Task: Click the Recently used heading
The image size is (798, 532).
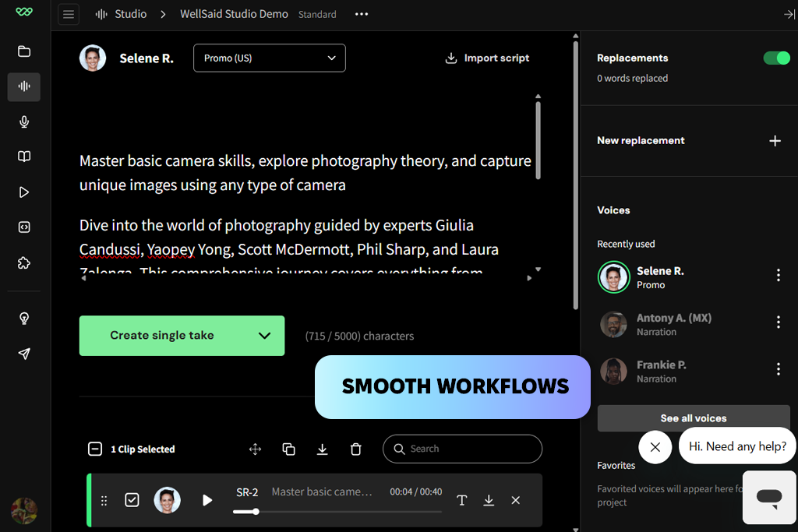Action: point(626,244)
